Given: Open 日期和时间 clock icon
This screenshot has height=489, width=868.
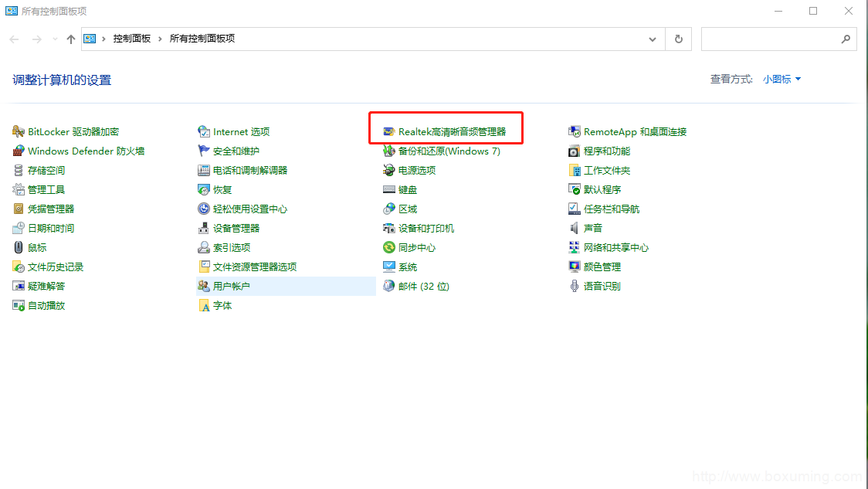Looking at the screenshot, I should point(19,228).
